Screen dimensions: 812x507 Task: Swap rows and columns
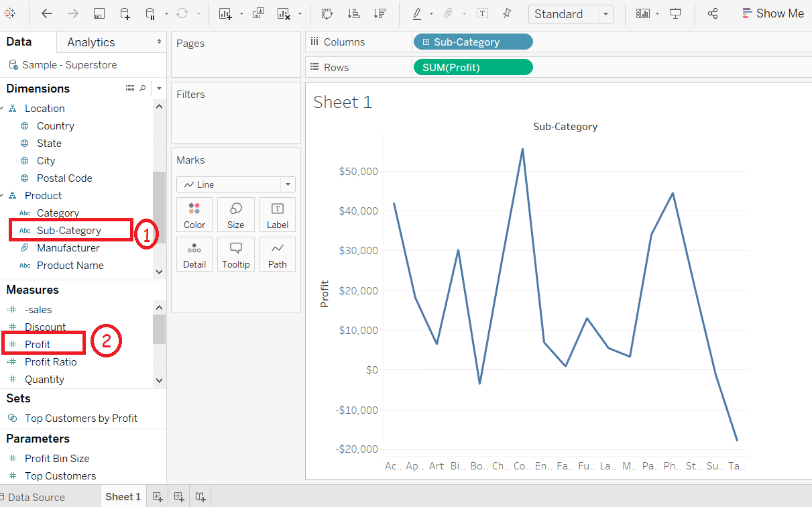click(x=327, y=13)
